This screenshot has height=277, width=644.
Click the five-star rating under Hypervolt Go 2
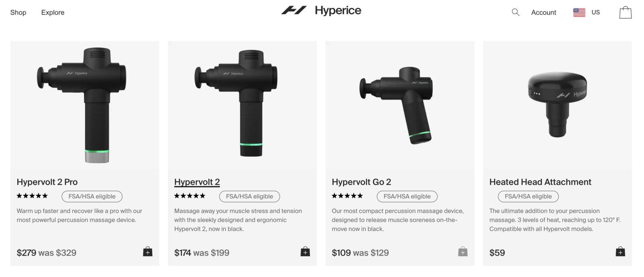pyautogui.click(x=347, y=196)
